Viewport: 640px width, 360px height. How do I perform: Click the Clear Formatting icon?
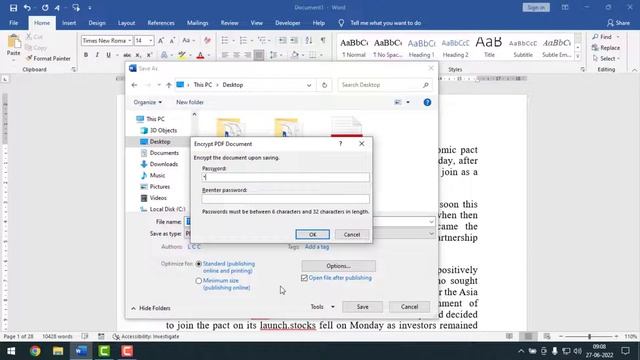pyautogui.click(x=207, y=40)
